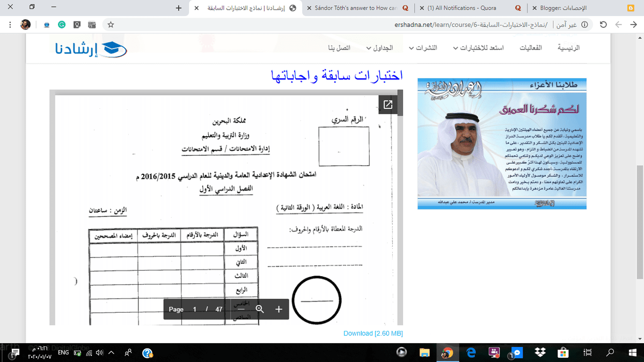
Task: Open File Explorer from the taskbar
Action: pos(425,353)
